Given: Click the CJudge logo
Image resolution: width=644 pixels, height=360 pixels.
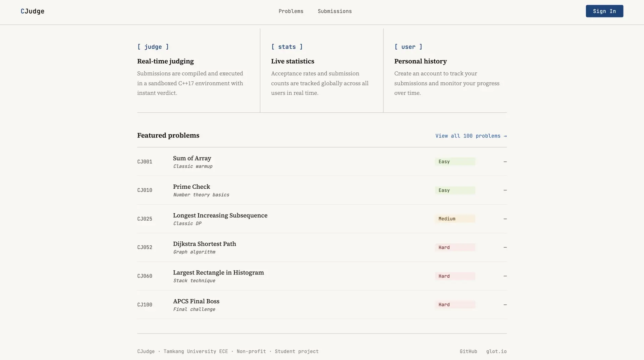Looking at the screenshot, I should (x=33, y=11).
